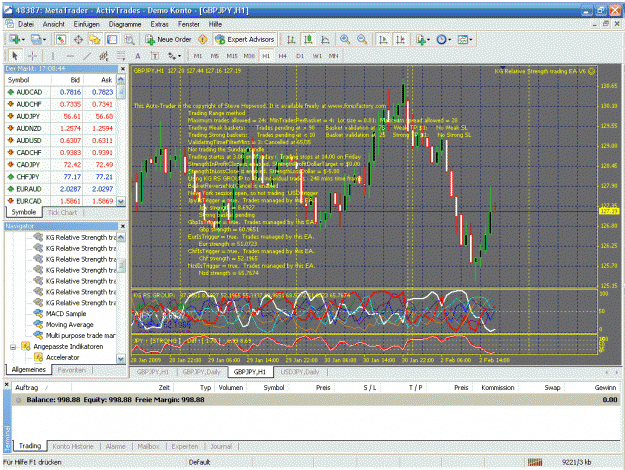Select the trendline drawing tool
Screen dimensions: 625x470
[87, 56]
